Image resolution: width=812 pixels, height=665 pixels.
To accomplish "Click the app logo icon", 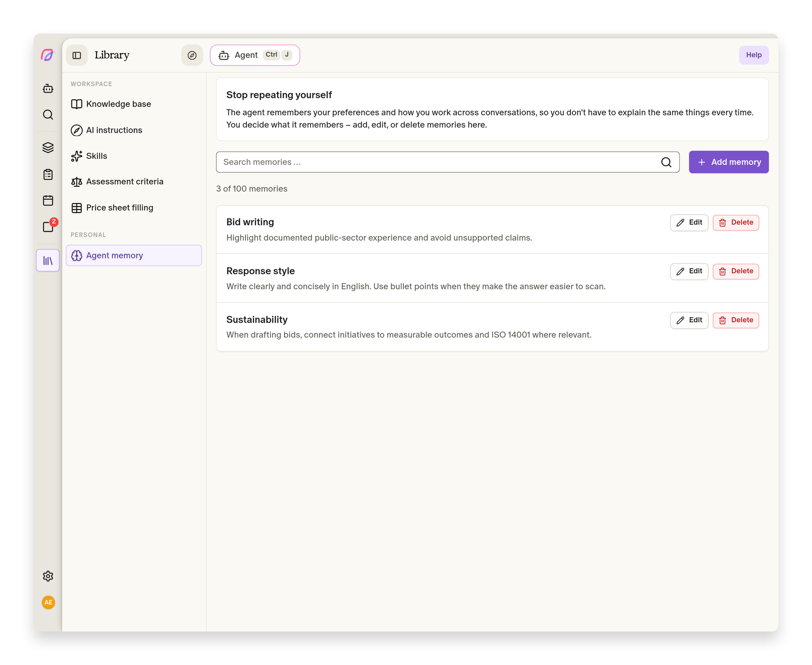I will (x=47, y=55).
